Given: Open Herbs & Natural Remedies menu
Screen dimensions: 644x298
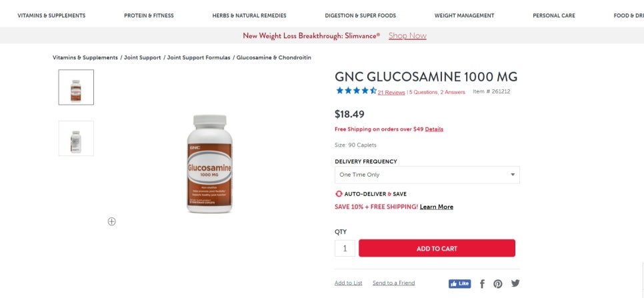Looking at the screenshot, I should tap(249, 15).
